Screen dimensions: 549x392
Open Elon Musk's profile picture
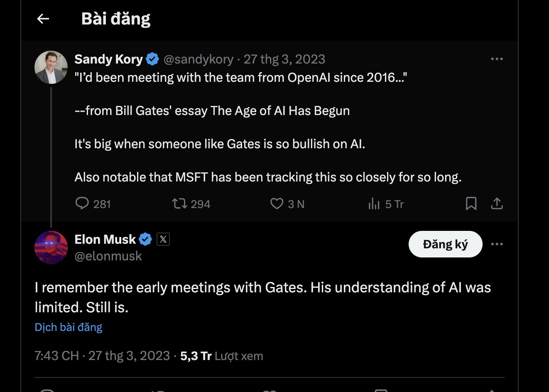(x=51, y=247)
